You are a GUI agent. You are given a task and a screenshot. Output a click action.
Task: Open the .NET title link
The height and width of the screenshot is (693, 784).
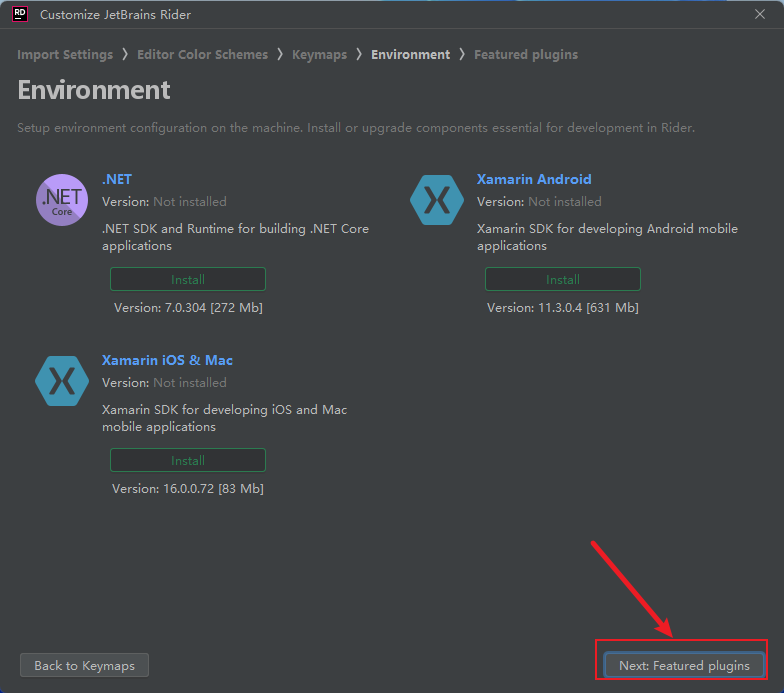coord(117,179)
